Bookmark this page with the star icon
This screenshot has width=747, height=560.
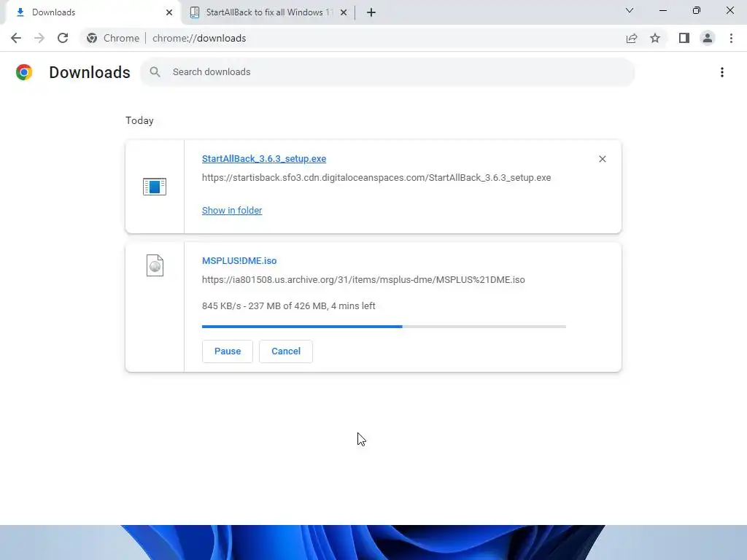tap(655, 38)
